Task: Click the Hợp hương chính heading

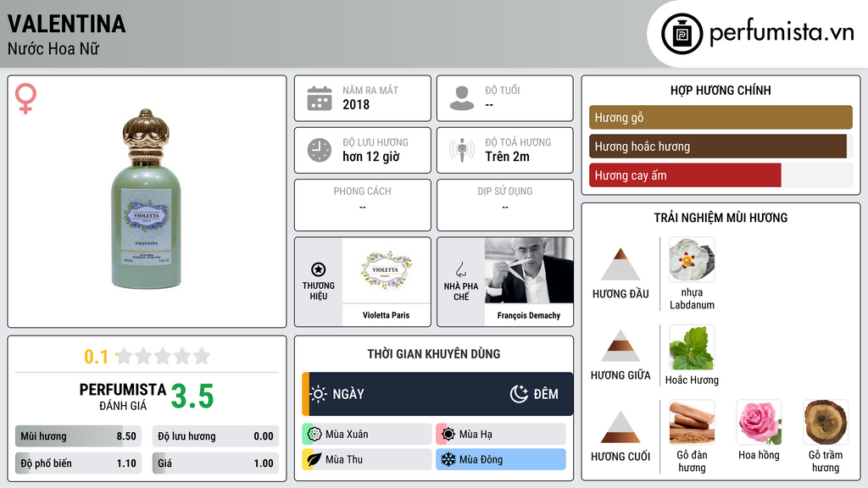Action: [x=721, y=90]
